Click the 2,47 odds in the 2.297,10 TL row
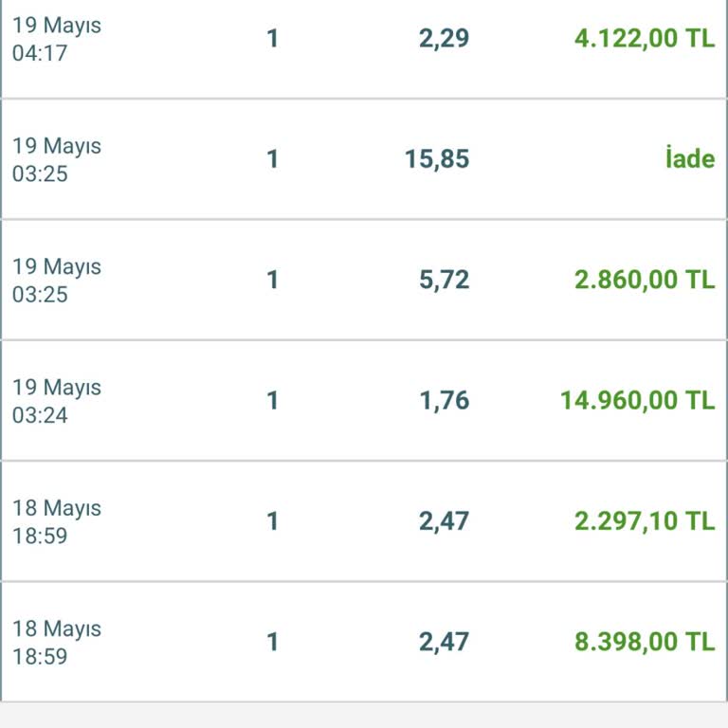The width and height of the screenshot is (728, 728). coord(444,520)
